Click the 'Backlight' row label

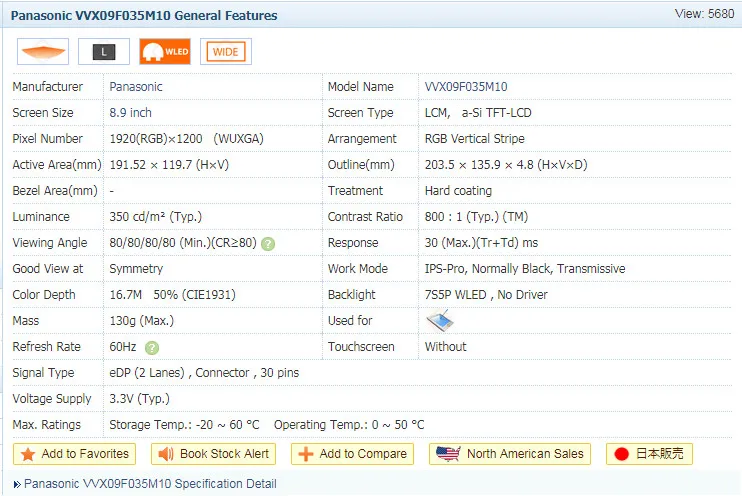coord(352,295)
